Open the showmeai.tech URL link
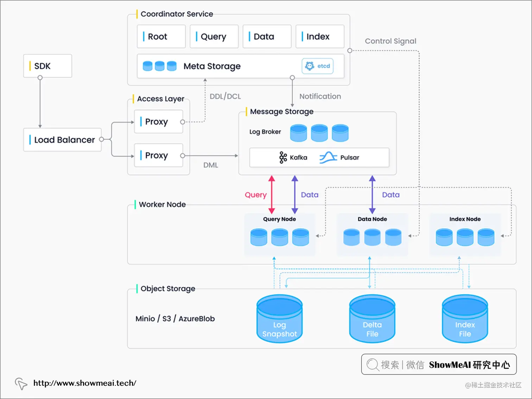This screenshot has height=399, width=532. 85,383
